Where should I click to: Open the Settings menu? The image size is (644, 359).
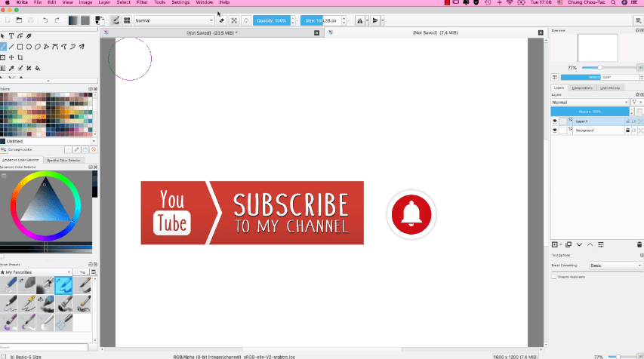180,2
